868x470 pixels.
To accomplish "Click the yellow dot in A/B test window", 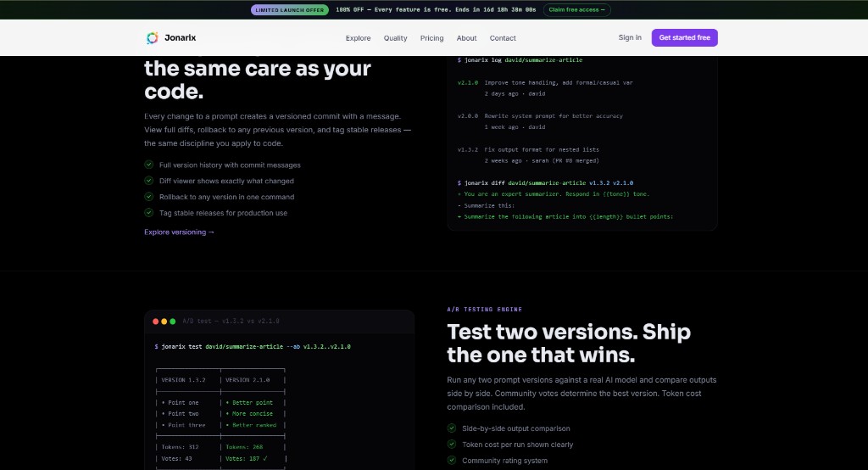I will [x=164, y=322].
